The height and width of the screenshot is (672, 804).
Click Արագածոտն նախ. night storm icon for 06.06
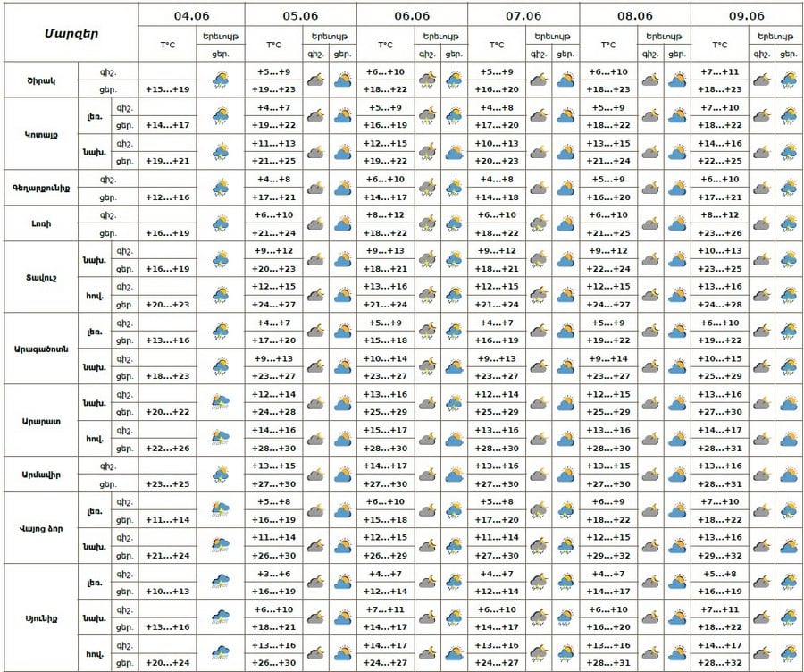click(x=427, y=367)
